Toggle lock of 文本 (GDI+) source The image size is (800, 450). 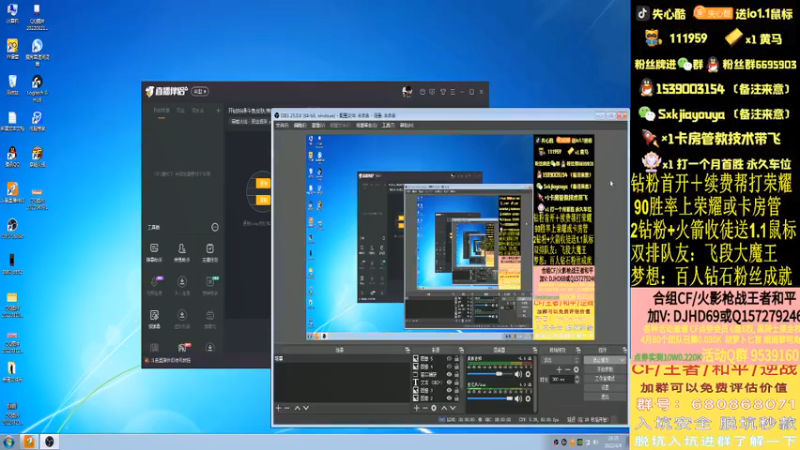457,382
